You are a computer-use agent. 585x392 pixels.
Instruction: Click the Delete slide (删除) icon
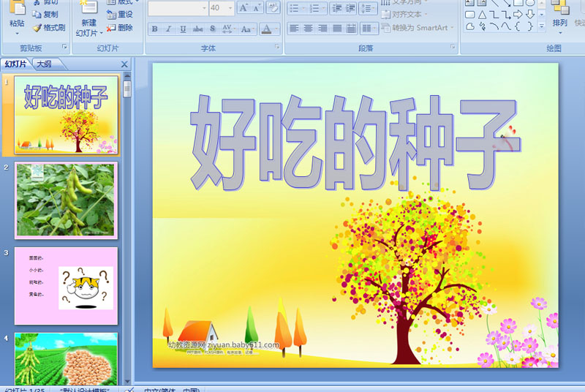coord(111,28)
